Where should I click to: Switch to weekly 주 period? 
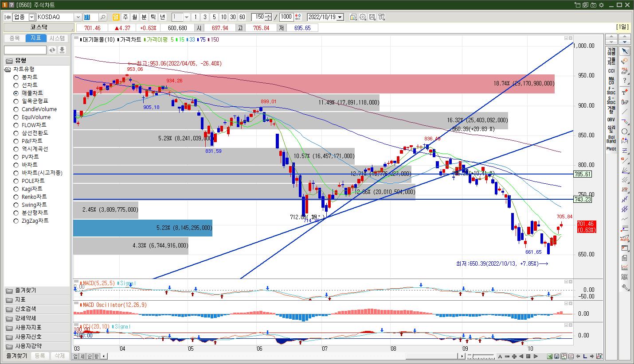click(x=125, y=17)
